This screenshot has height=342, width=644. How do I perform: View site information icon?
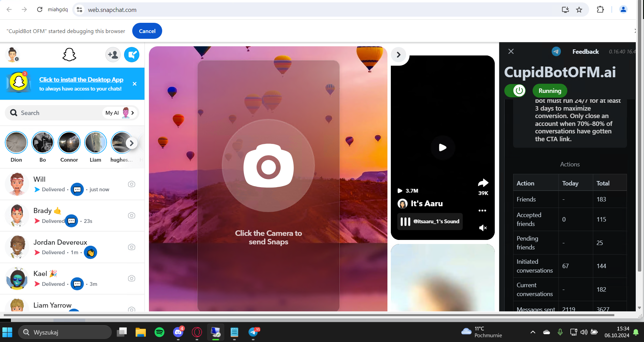pyautogui.click(x=79, y=10)
